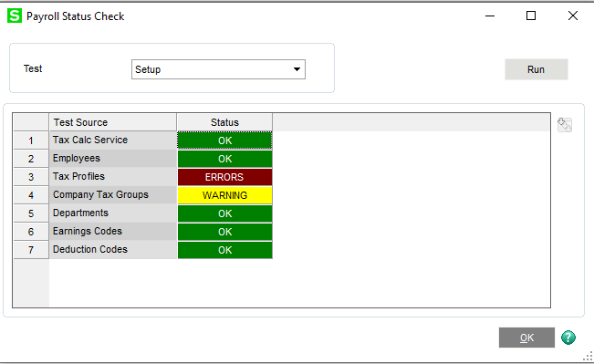Select the Tax Profiles test source
Screen dimensions: 594x364
(113, 176)
